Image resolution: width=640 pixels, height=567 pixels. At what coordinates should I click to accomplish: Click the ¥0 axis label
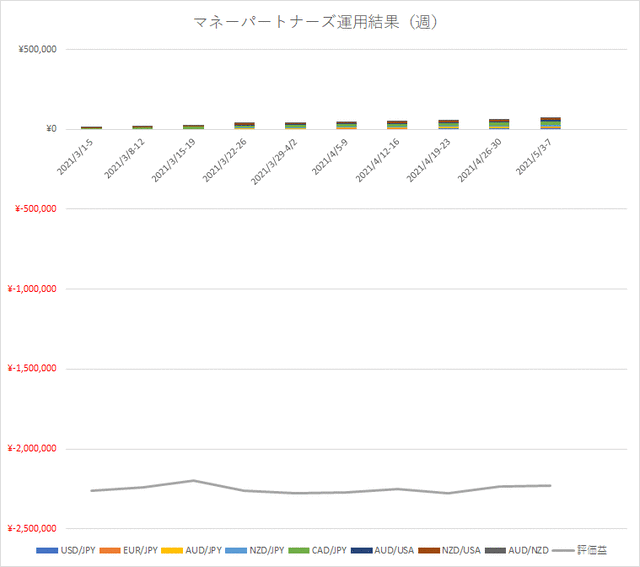coord(51,129)
